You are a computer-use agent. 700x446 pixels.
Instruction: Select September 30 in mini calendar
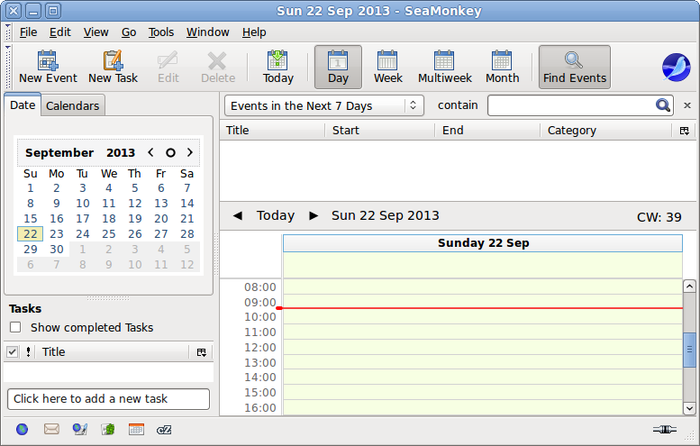[57, 249]
